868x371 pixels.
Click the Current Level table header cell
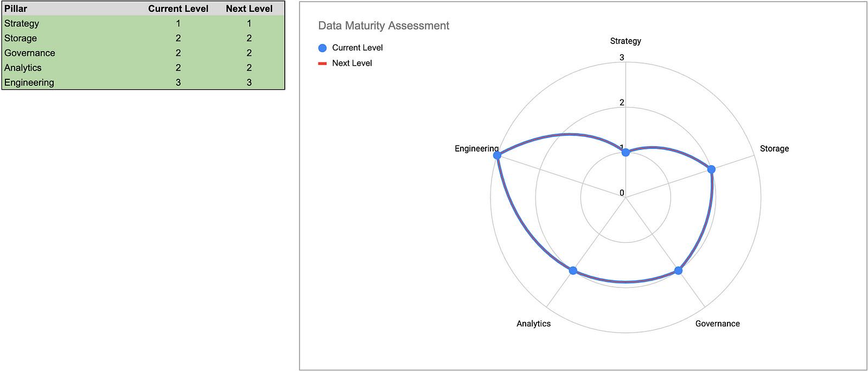(178, 9)
